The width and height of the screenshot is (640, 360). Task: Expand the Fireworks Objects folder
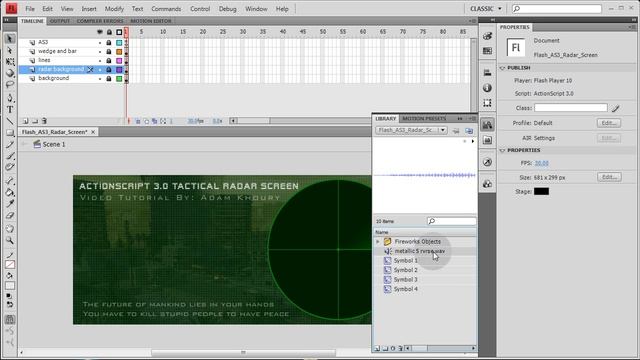click(378, 242)
